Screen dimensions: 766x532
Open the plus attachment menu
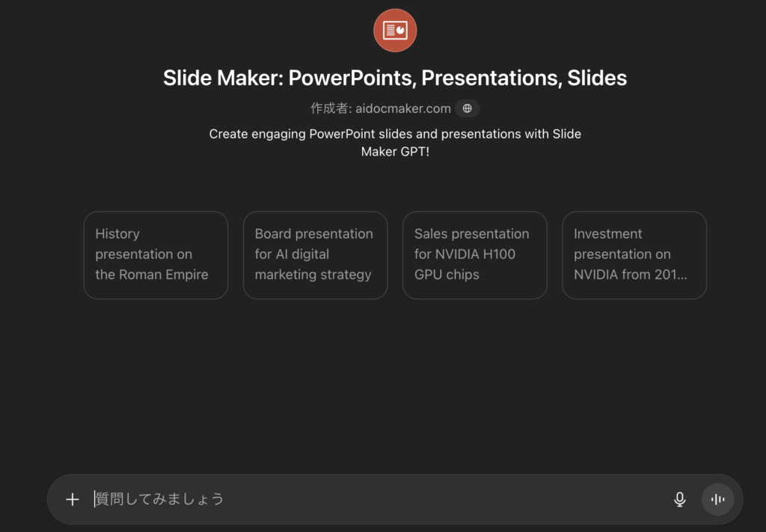tap(73, 499)
